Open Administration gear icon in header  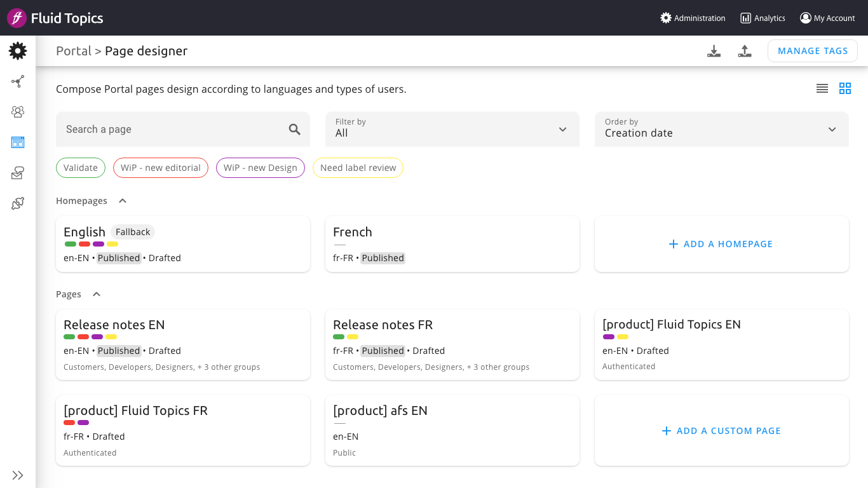[x=666, y=18]
